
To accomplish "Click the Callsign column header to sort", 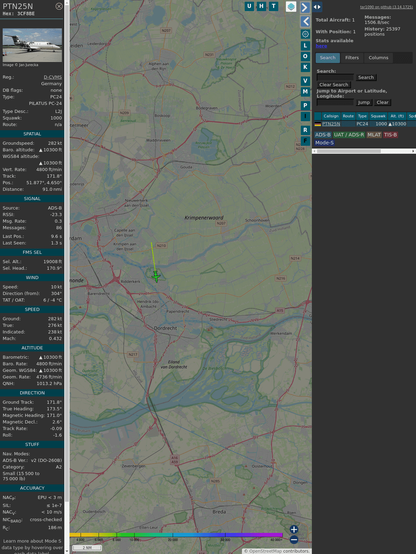I will pyautogui.click(x=331, y=116).
